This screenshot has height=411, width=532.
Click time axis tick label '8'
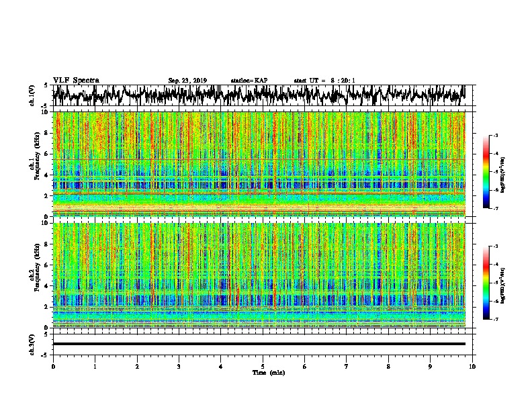(388, 367)
